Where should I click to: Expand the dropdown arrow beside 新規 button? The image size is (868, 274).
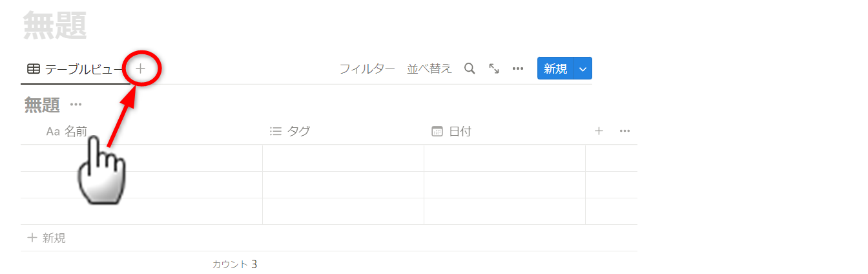tap(583, 68)
